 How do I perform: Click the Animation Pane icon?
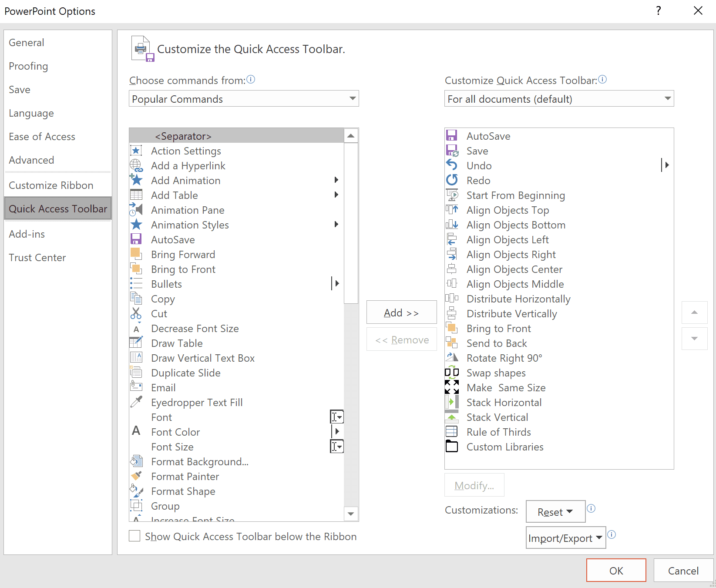pos(136,210)
